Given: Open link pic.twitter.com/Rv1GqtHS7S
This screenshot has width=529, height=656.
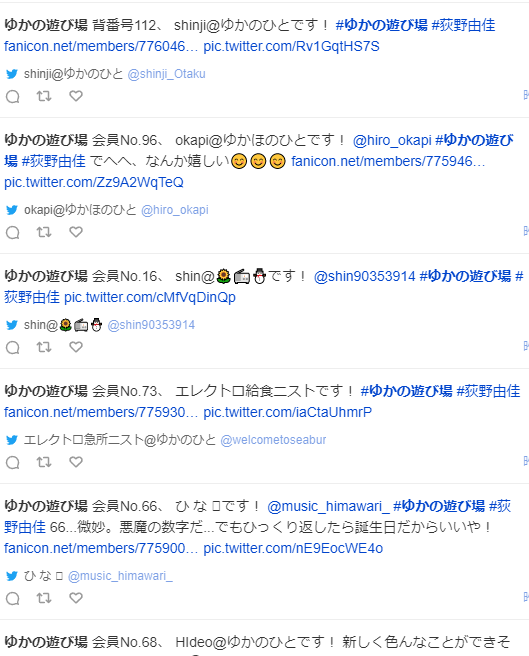Looking at the screenshot, I should click(291, 46).
